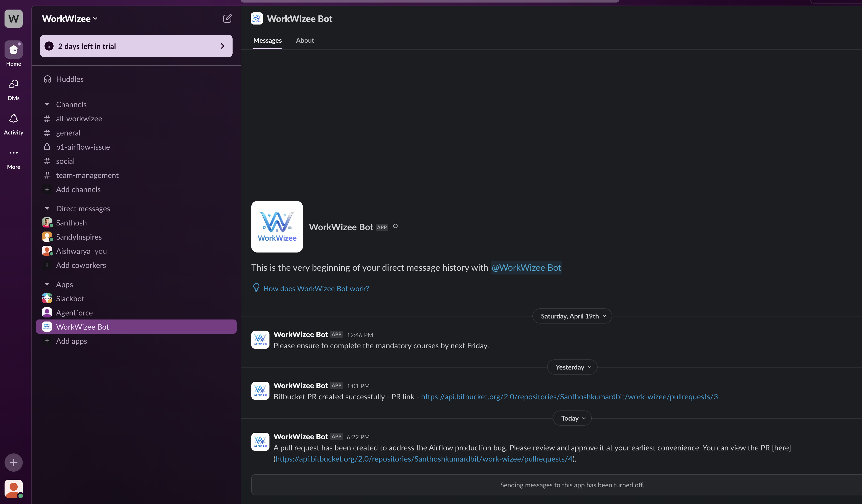862x504 pixels.
Task: Click the More ellipsis icon
Action: tap(14, 153)
